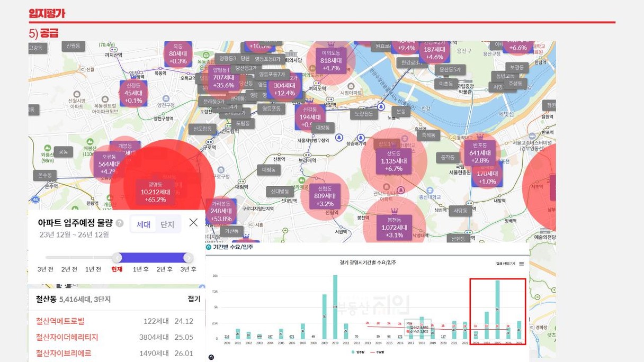Toggle the 입주량 legend item on the chart
This screenshot has width=644, height=362.
tap(357, 352)
